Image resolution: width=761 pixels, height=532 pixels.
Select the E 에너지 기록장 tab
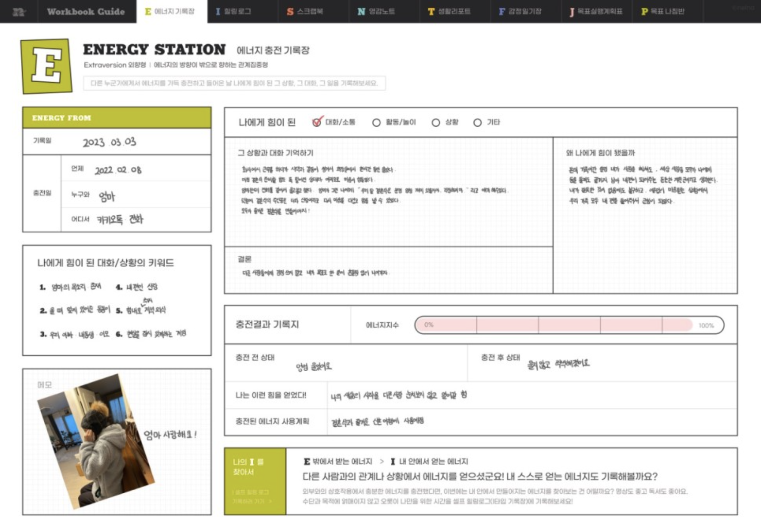click(x=172, y=12)
